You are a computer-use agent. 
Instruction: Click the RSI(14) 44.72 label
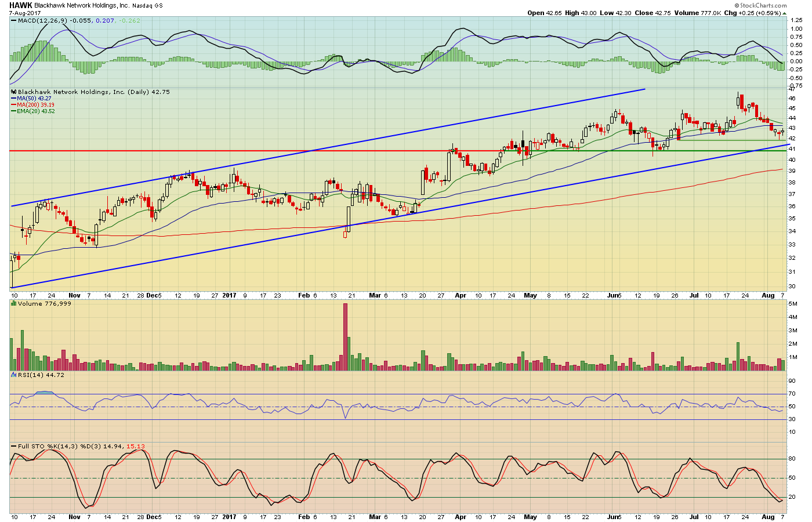click(x=41, y=375)
